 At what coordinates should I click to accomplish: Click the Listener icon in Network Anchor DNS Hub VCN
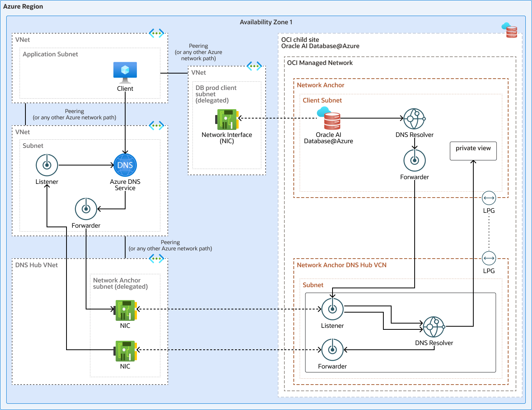pyautogui.click(x=332, y=309)
